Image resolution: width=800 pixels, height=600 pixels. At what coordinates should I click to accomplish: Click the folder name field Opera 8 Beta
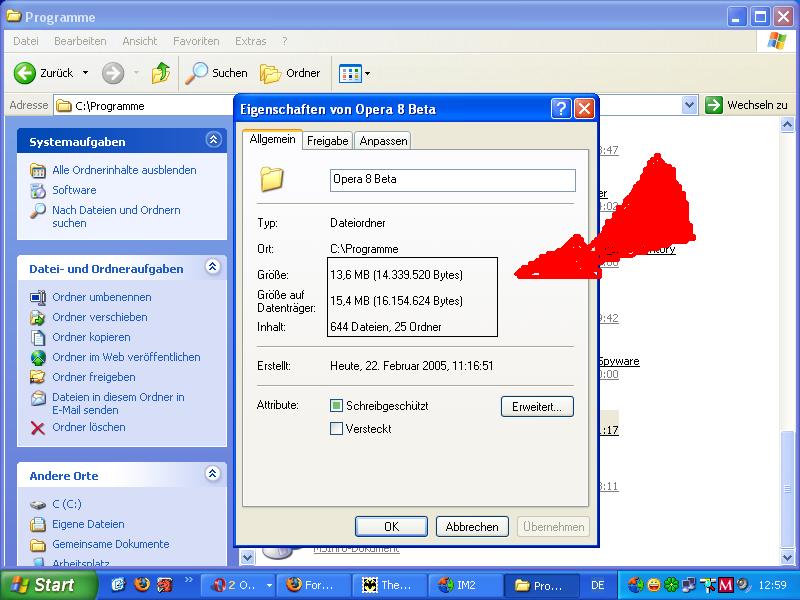point(453,180)
